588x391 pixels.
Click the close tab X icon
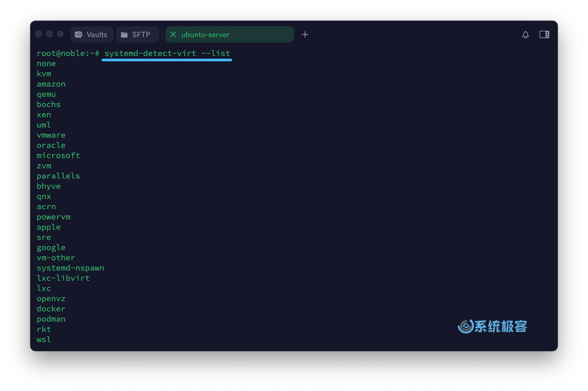[173, 34]
